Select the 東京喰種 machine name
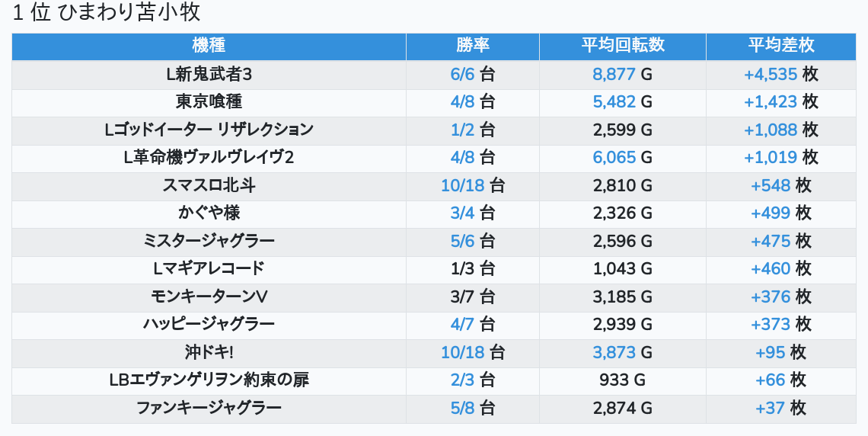The width and height of the screenshot is (868, 436). point(209,101)
